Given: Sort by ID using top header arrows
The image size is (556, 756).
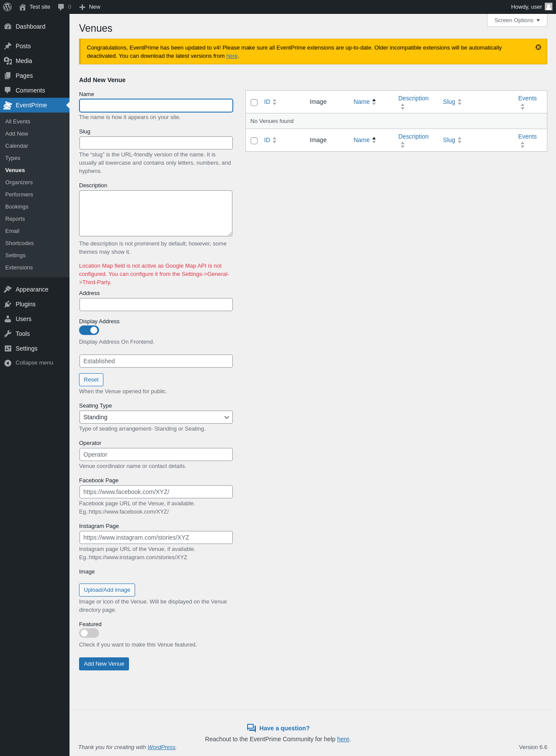Looking at the screenshot, I should point(275,102).
